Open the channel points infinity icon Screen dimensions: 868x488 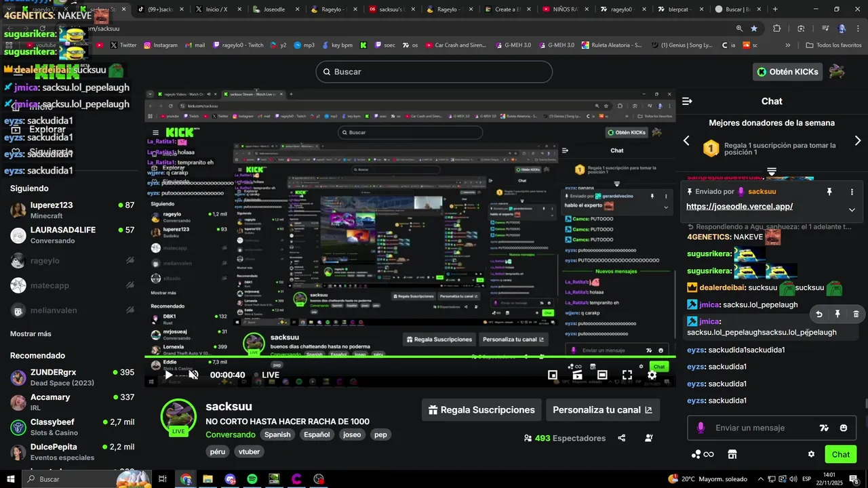coord(703,454)
